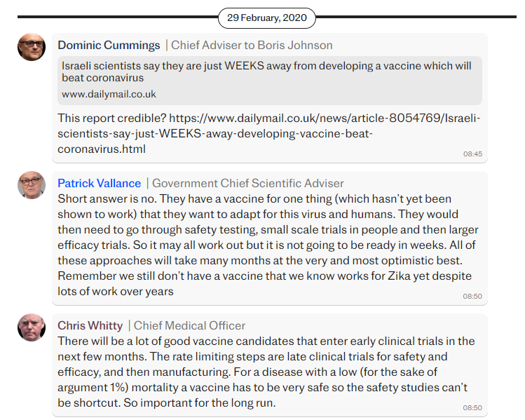This screenshot has height=420, width=525.
Task: Click Patrick Vallance's profile photo
Action: click(32, 185)
